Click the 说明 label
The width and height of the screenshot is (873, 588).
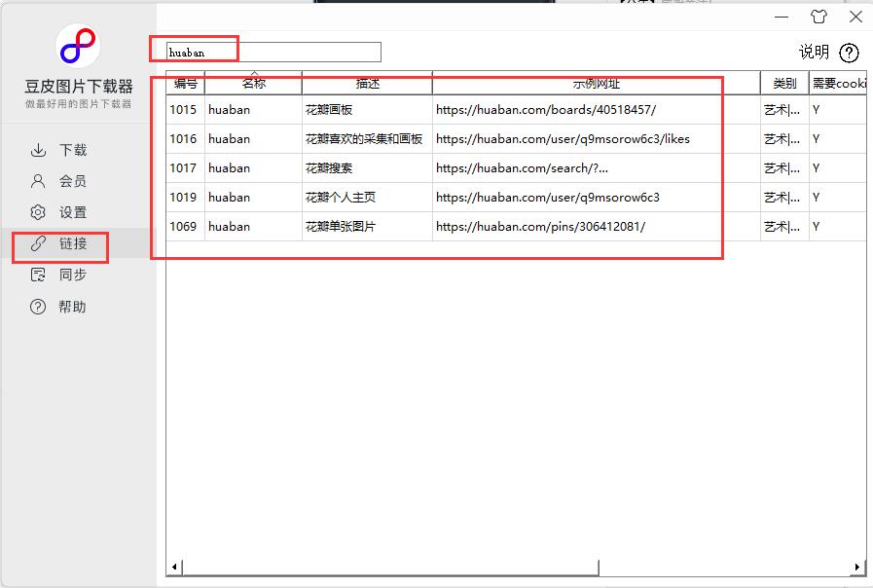point(814,53)
